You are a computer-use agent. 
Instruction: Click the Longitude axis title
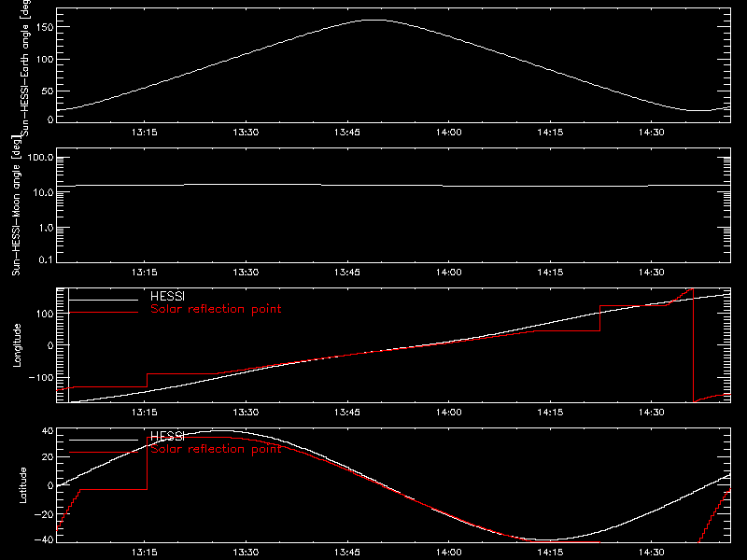(x=17, y=345)
